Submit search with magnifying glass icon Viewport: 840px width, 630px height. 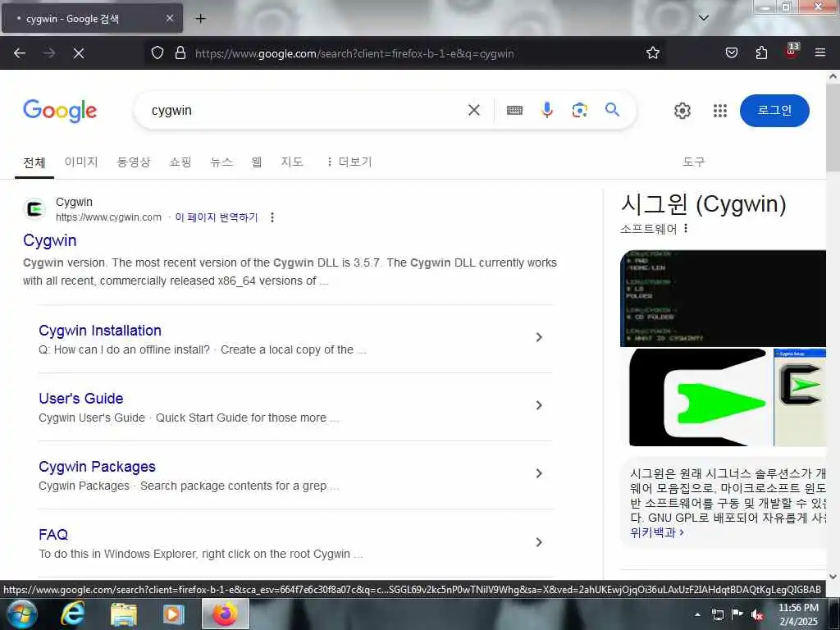click(x=612, y=110)
